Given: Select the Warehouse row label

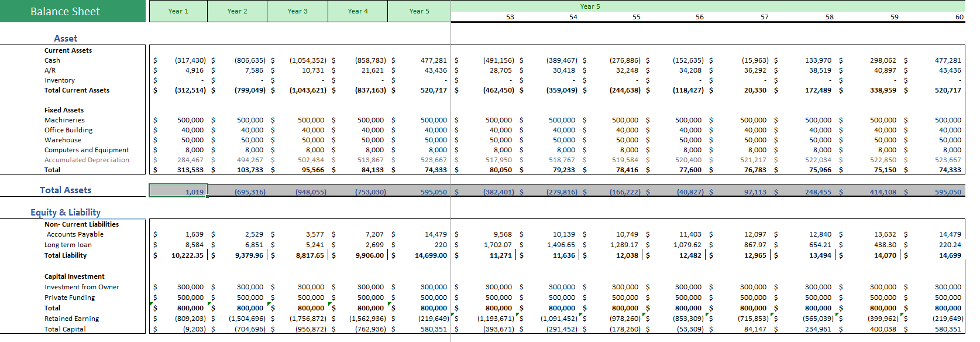Looking at the screenshot, I should (x=63, y=140).
